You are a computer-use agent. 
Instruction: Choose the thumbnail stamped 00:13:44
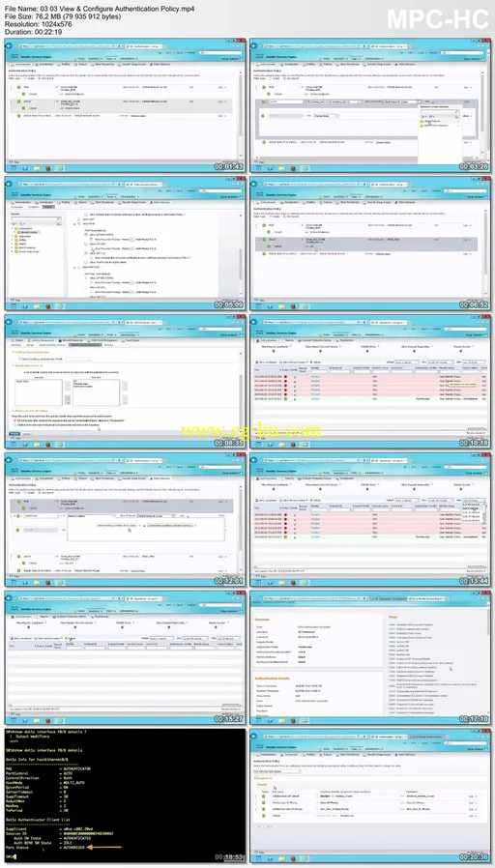370,520
